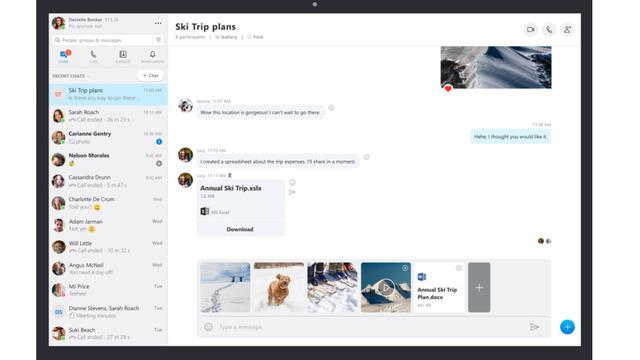Open the Suki Beach chat
Viewport: 640px width, 360px height.
point(108,333)
